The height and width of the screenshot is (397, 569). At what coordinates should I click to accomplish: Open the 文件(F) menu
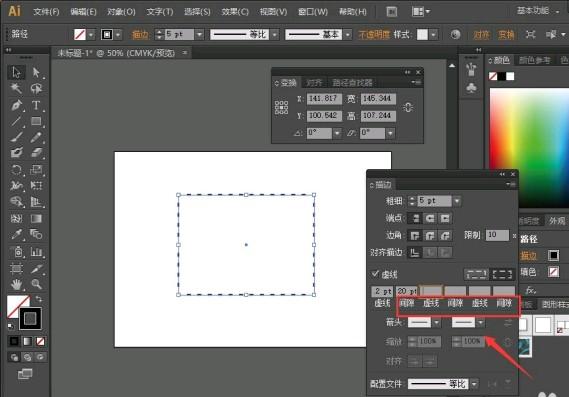46,12
